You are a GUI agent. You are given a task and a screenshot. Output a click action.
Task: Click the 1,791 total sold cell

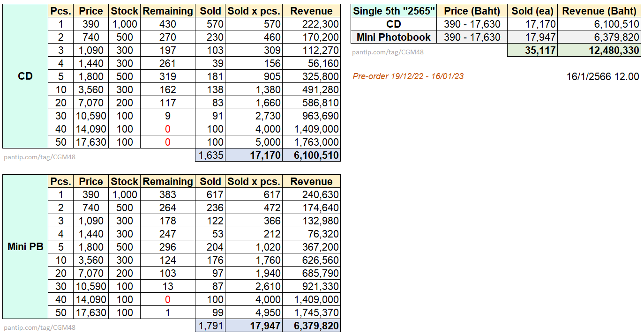[x=210, y=326]
